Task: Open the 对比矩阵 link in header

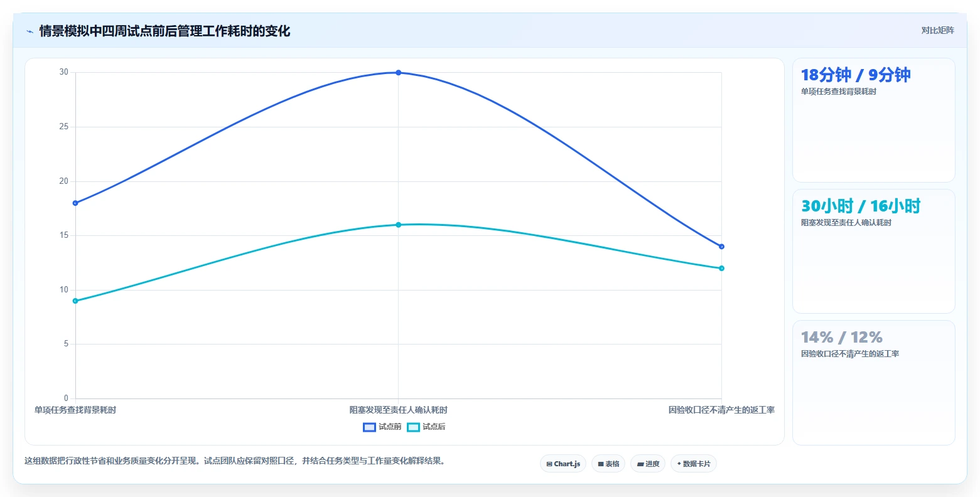Action: click(937, 31)
